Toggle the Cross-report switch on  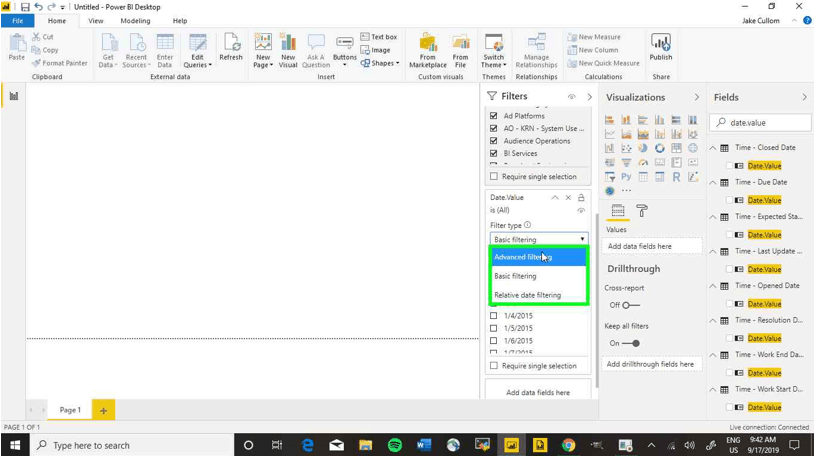[x=630, y=305]
